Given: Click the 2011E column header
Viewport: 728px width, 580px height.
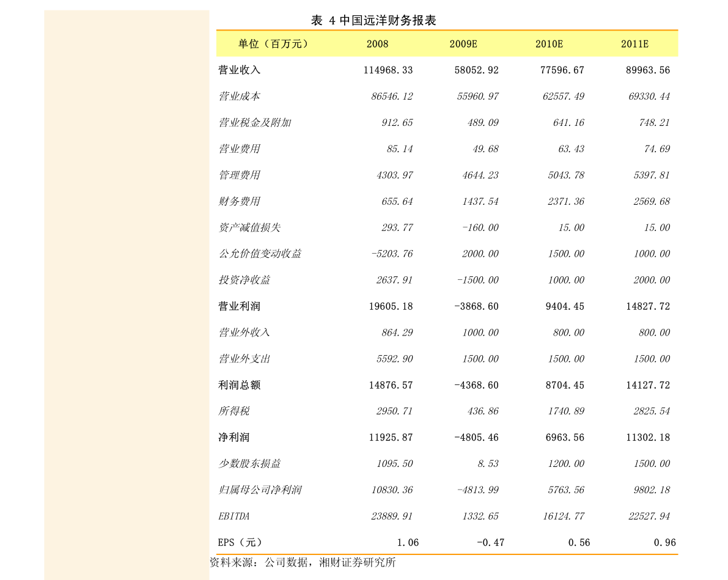Looking at the screenshot, I should [634, 44].
